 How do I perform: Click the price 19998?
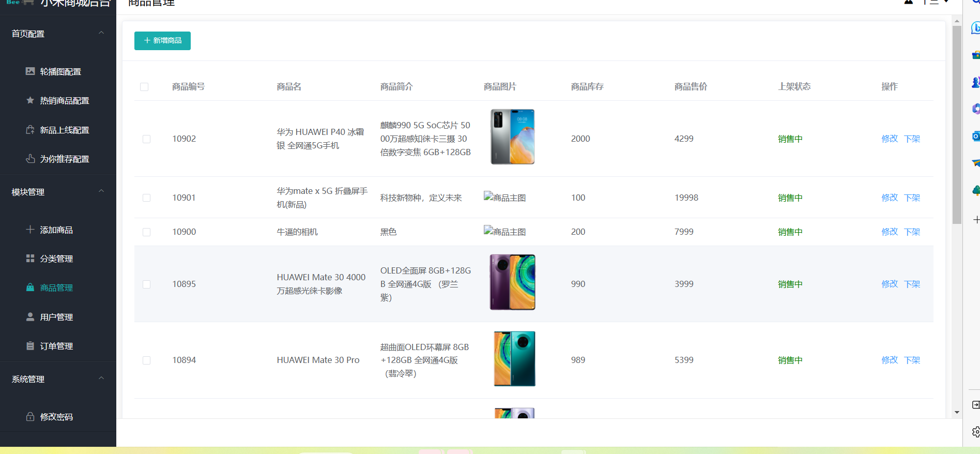[686, 198]
